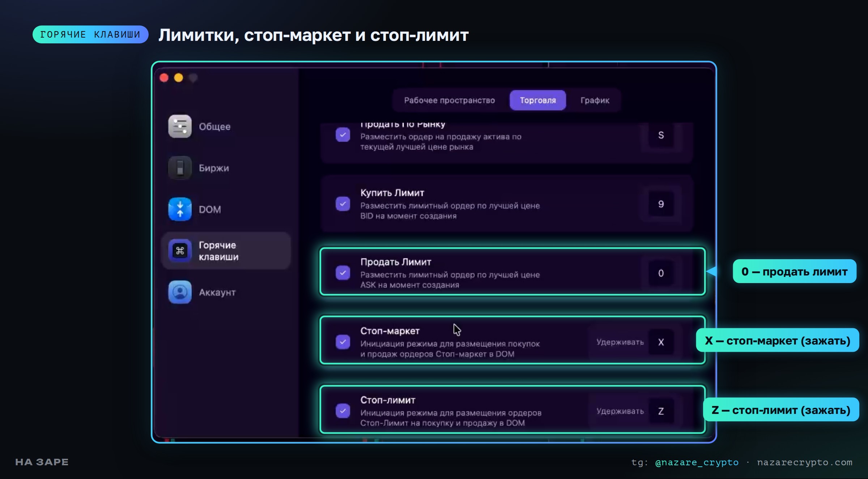Click Удерживать label in Стоп-лимит row
868x479 pixels.
coord(620,411)
